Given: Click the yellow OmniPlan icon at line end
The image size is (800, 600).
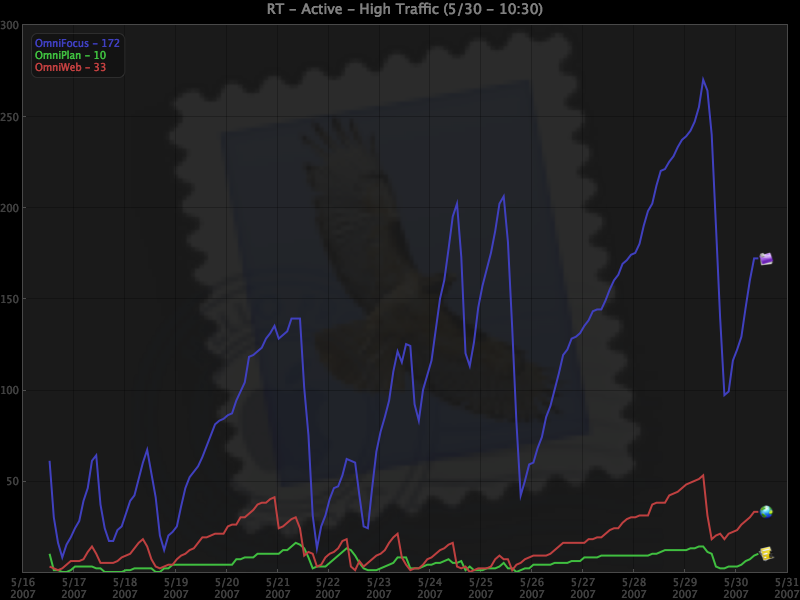Looking at the screenshot, I should coord(766,554).
